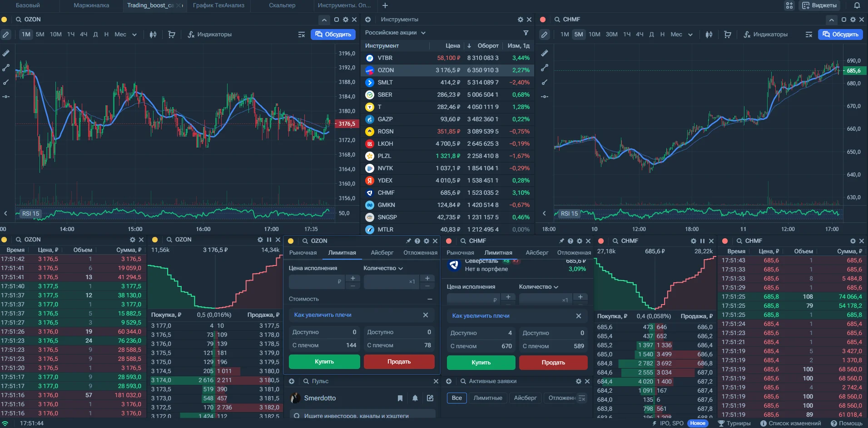
Task: Pick the ruler tool beside OZON chart
Action: [6, 53]
